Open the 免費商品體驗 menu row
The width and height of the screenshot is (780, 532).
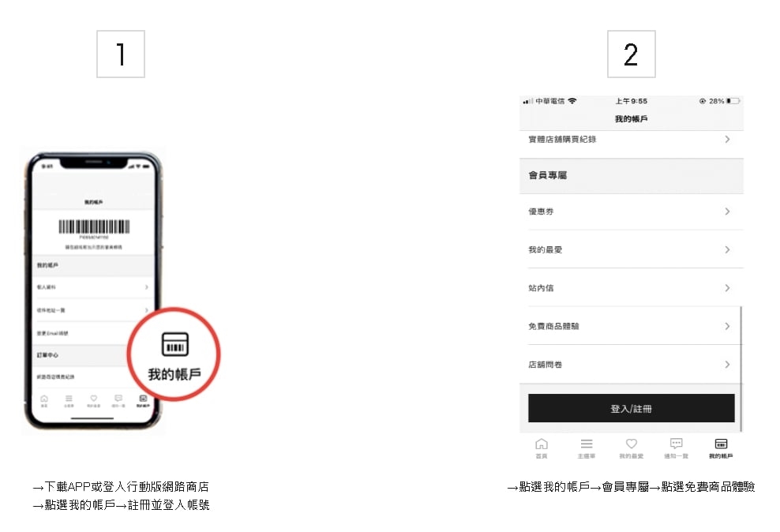coord(631,326)
